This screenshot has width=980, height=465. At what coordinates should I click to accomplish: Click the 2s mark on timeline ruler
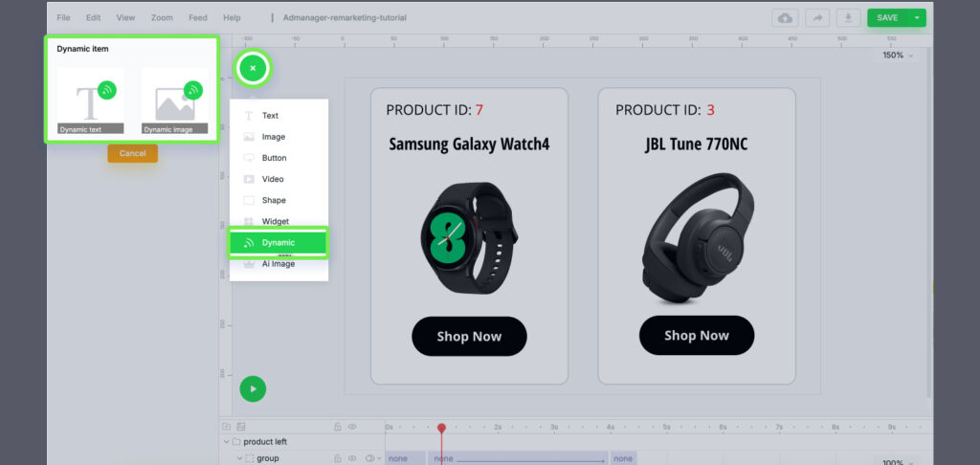click(498, 427)
